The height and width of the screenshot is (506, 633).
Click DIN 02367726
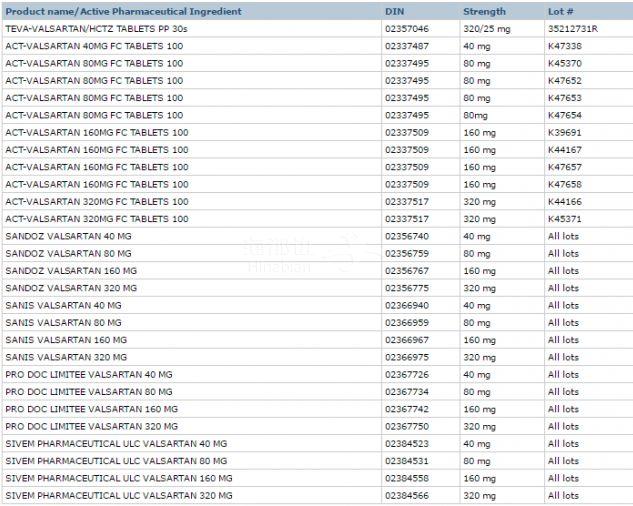tap(407, 375)
